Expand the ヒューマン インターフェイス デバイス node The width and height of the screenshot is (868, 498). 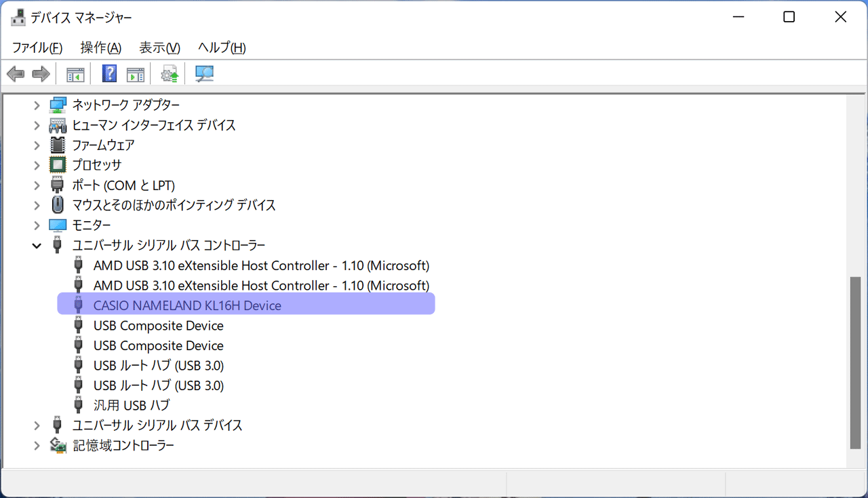(x=37, y=126)
